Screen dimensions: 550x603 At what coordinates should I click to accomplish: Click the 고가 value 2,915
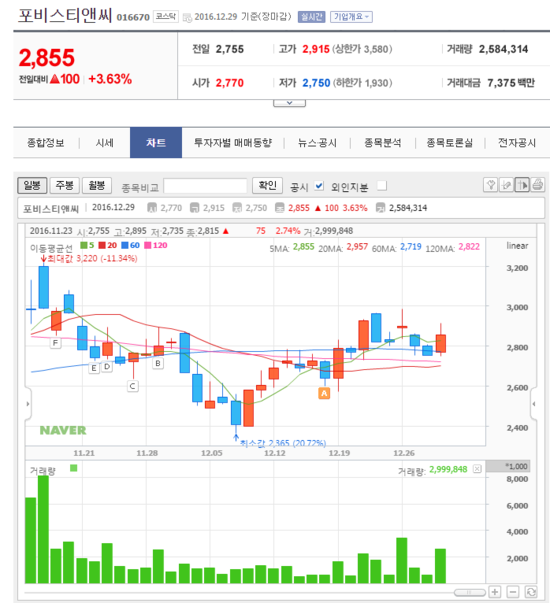[316, 49]
